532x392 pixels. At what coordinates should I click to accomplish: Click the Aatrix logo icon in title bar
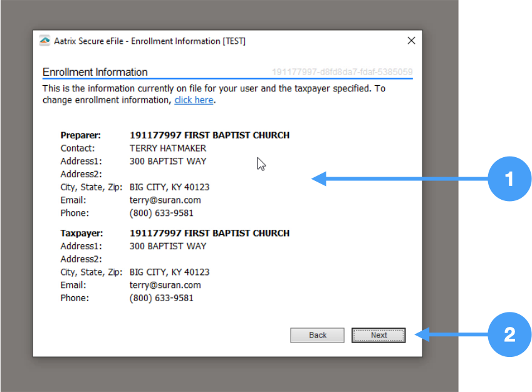tap(44, 41)
